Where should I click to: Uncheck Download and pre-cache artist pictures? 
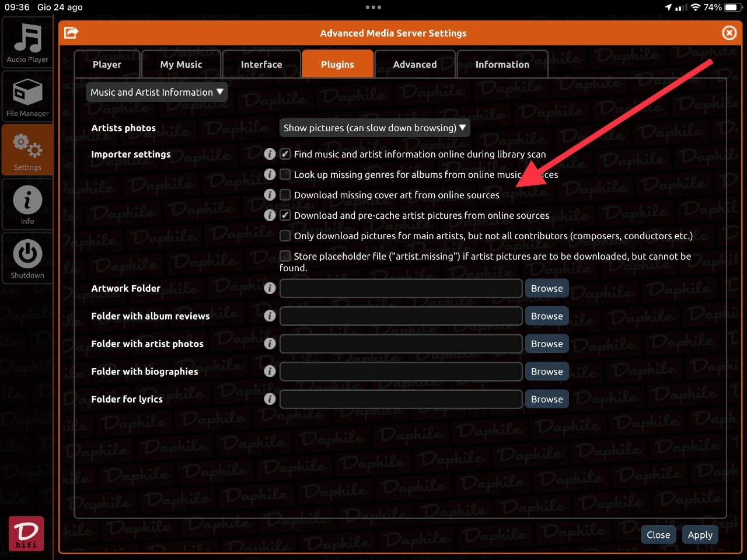(285, 215)
